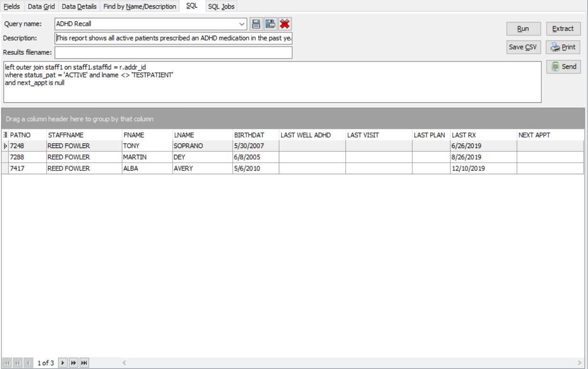Click inside the SQL query text area
Screen dimensions: 588x369
pyautogui.click(x=272, y=82)
